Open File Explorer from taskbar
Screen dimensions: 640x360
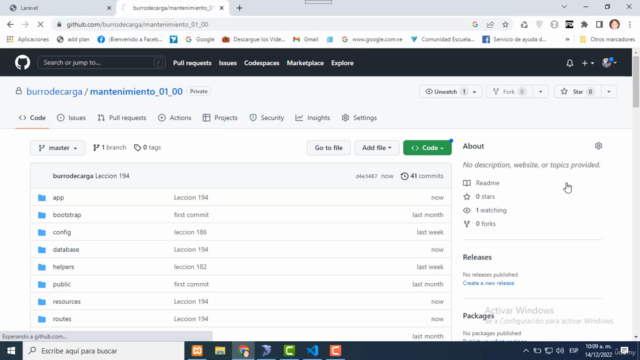coord(220,351)
